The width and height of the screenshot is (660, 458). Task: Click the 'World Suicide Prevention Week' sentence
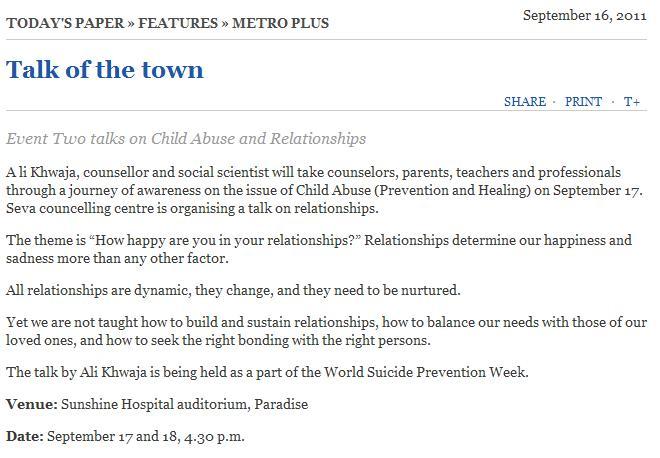pyautogui.click(x=267, y=372)
